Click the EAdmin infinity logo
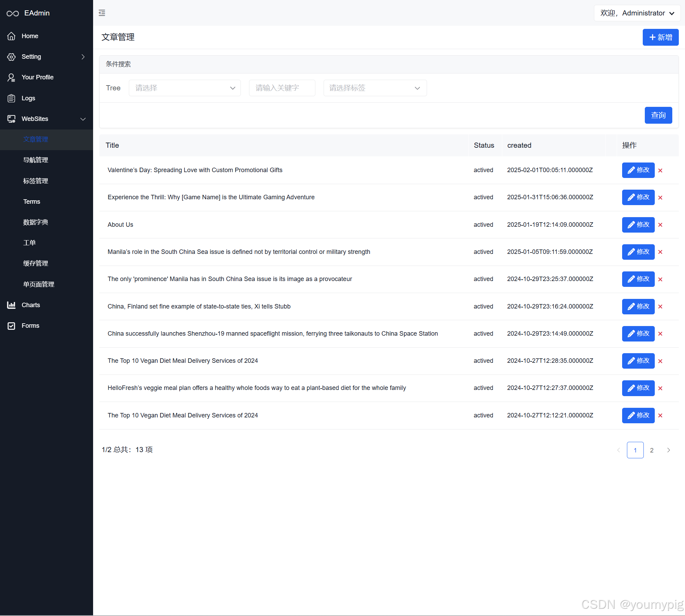685x616 pixels. [13, 13]
